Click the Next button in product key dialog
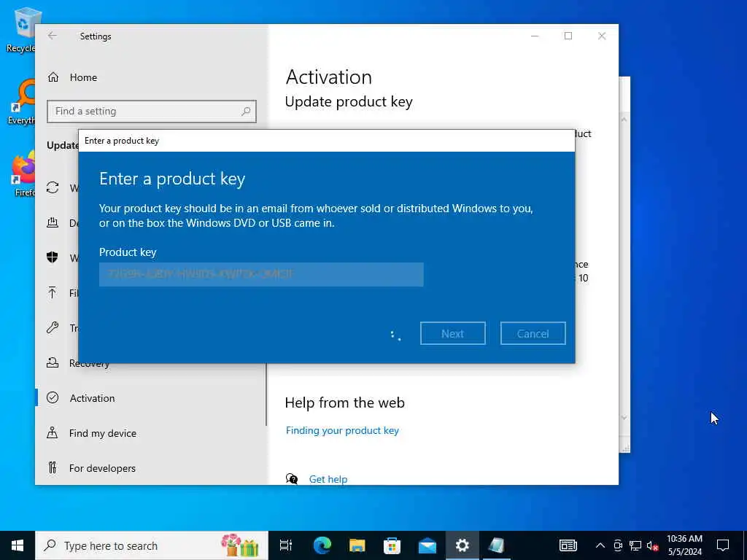 [452, 333]
